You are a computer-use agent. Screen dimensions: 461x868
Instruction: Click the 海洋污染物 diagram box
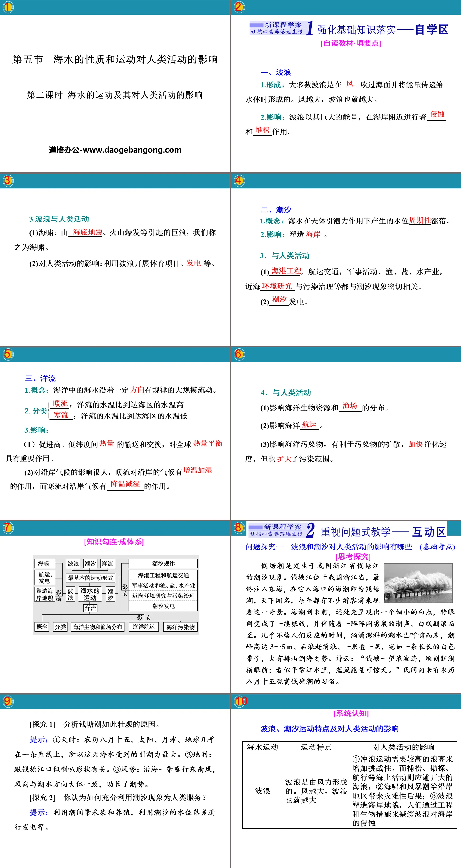(x=181, y=627)
